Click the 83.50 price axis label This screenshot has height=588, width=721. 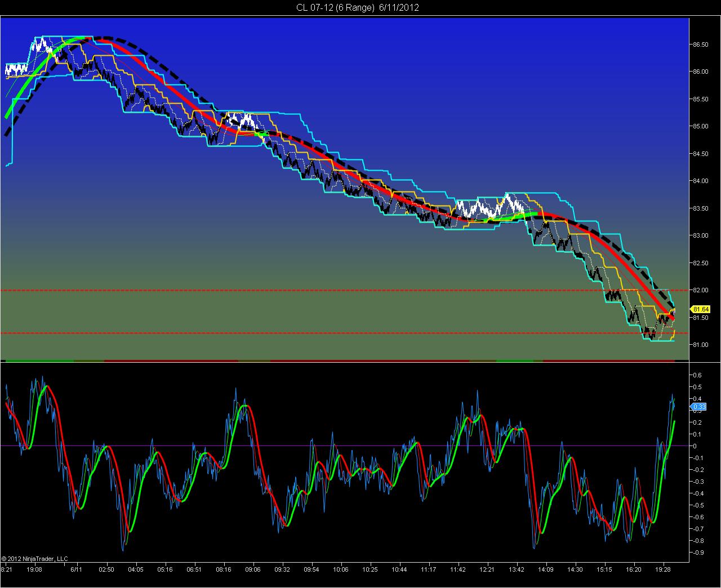coord(701,208)
